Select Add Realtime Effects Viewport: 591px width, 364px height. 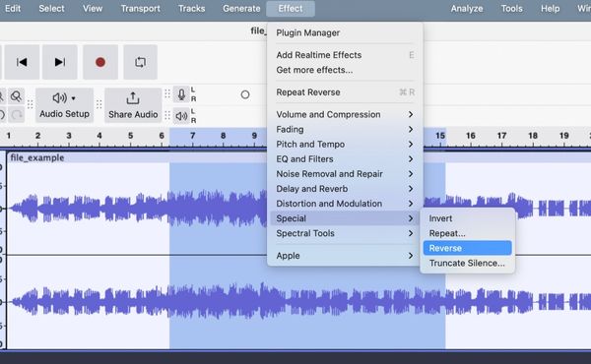tap(345, 55)
